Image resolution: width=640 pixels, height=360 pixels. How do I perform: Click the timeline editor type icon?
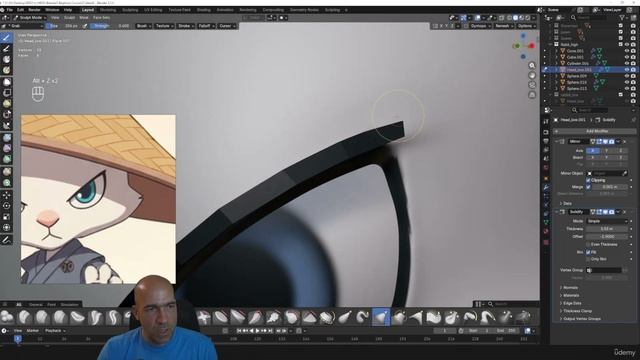click(x=4, y=331)
